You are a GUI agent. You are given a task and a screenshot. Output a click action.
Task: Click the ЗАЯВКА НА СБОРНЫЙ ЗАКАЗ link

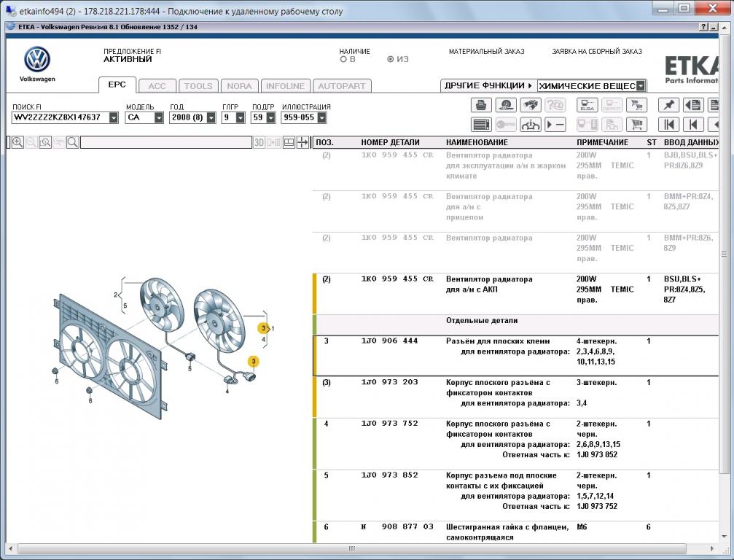597,52
